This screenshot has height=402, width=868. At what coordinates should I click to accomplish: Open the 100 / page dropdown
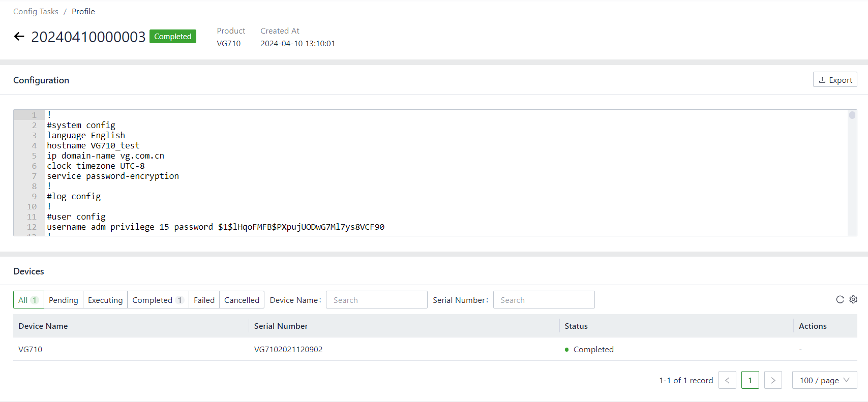click(824, 380)
